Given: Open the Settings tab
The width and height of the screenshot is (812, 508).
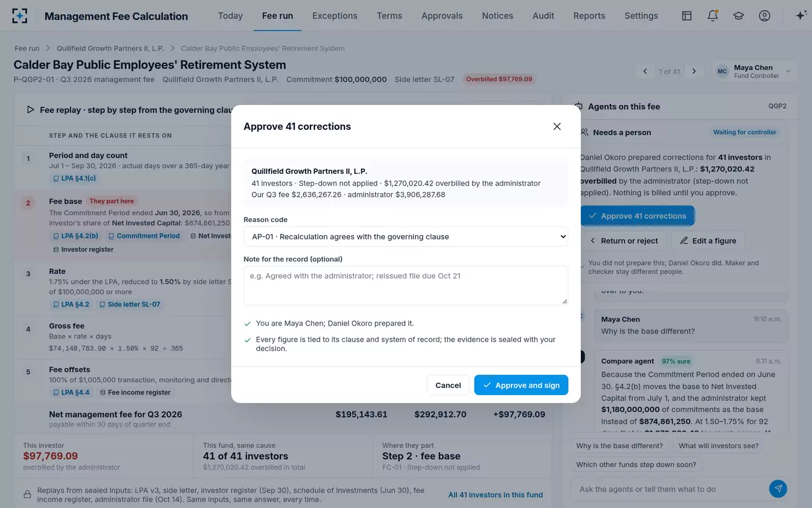Looking at the screenshot, I should tap(641, 16).
